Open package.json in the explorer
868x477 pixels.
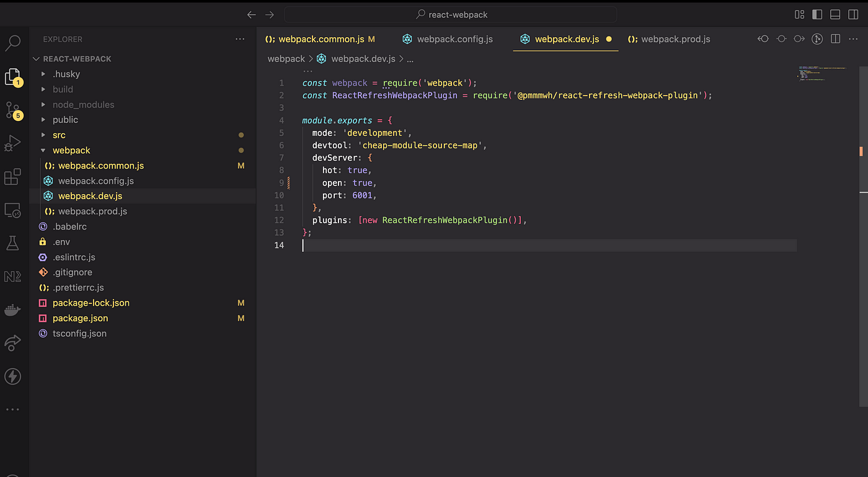pos(80,318)
